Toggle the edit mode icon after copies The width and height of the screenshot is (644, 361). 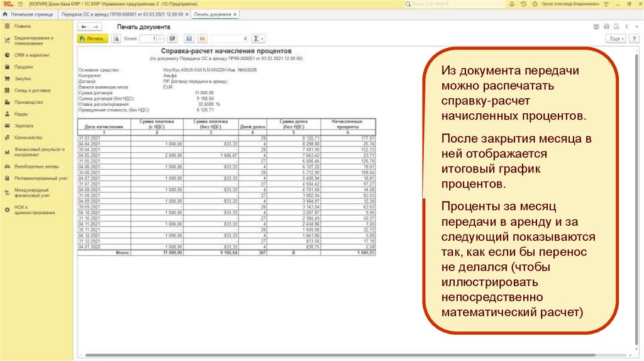(172, 38)
